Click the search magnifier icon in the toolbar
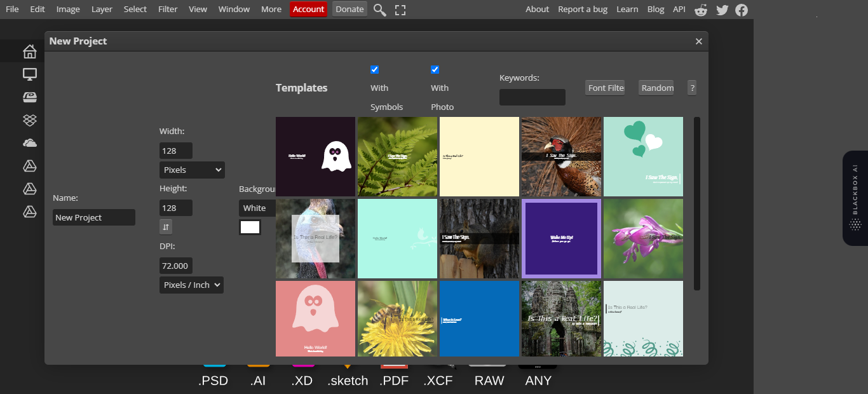Viewport: 868px width, 394px height. [x=379, y=10]
